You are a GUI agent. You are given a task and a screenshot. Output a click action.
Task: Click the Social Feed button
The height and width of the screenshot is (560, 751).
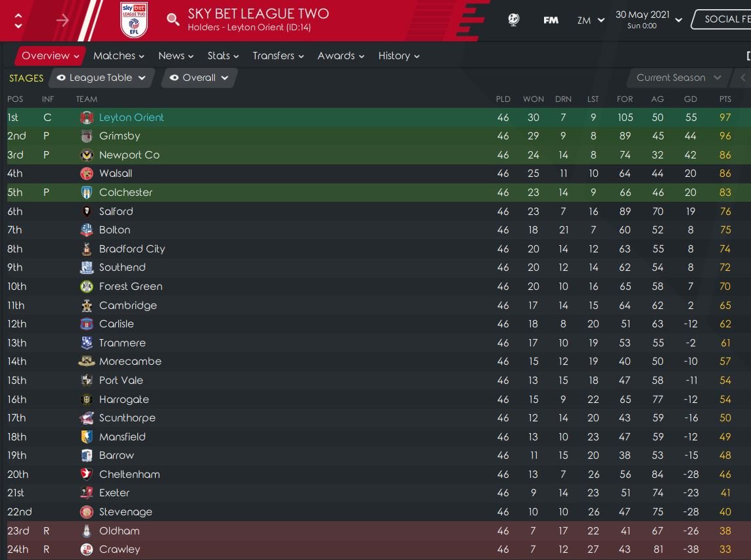[x=723, y=19]
